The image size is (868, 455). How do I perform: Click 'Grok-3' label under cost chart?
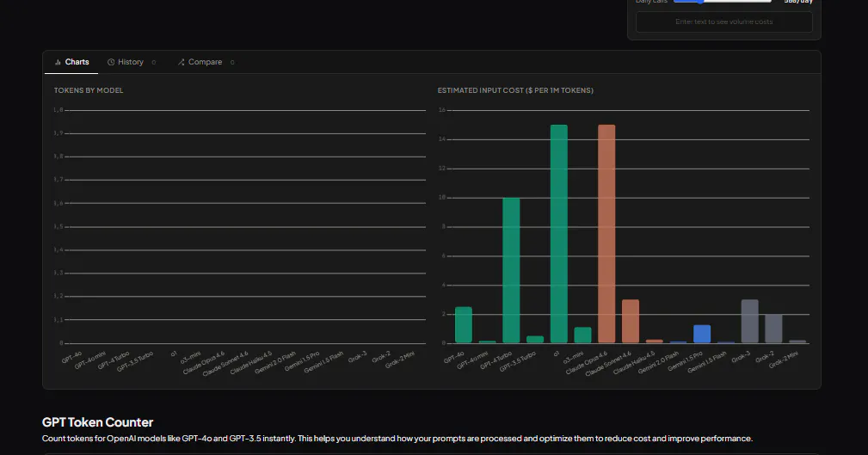[740, 357]
